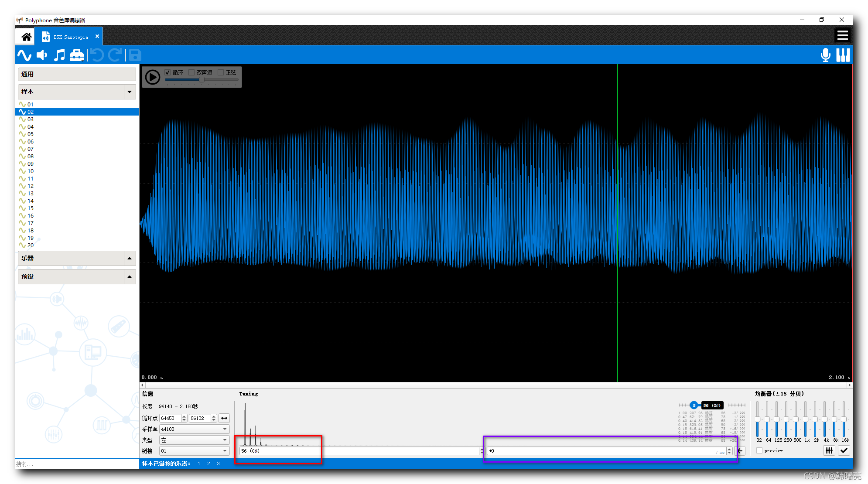Click the 循环点 start value field
The image size is (868, 484).
tap(170, 418)
